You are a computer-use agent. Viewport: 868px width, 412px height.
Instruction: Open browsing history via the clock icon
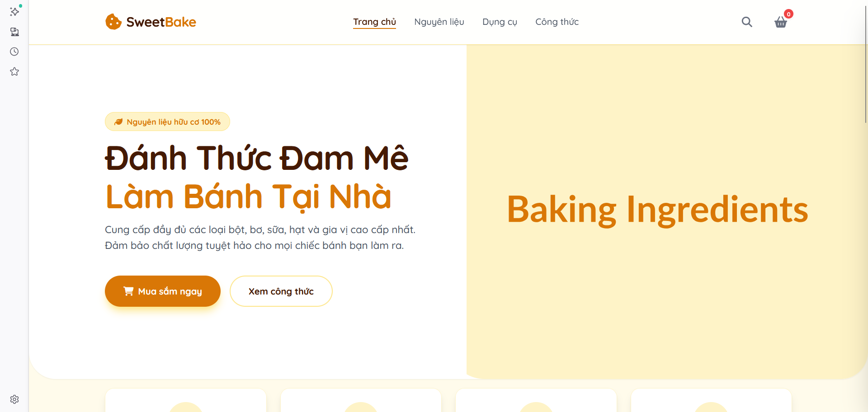point(14,51)
